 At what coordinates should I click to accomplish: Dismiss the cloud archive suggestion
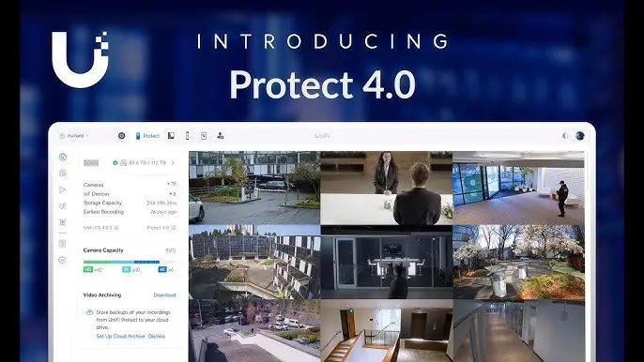tap(157, 336)
